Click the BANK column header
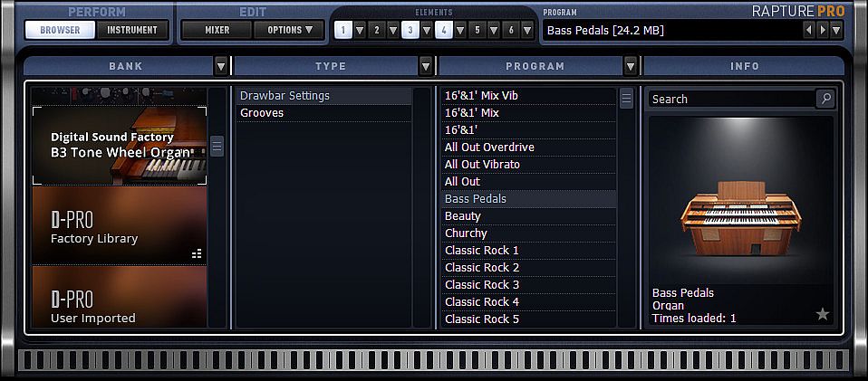 [x=119, y=66]
